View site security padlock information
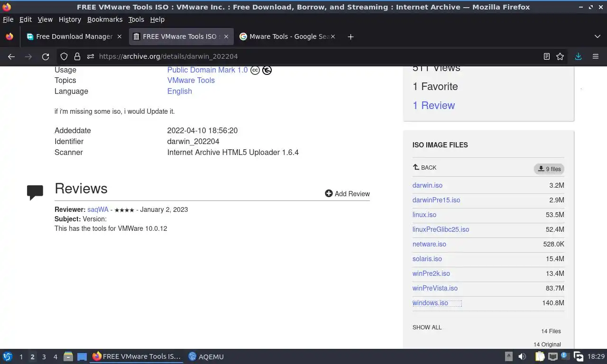The width and height of the screenshot is (607, 364). coord(77,56)
